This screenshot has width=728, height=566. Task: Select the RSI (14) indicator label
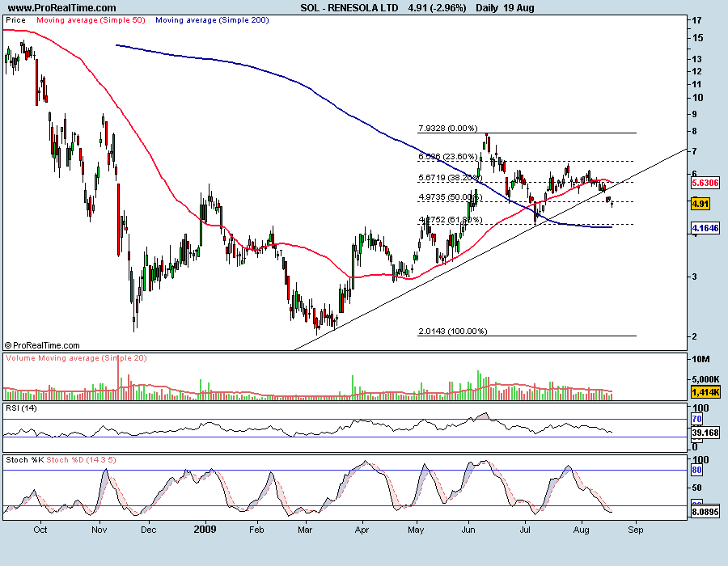pos(21,408)
